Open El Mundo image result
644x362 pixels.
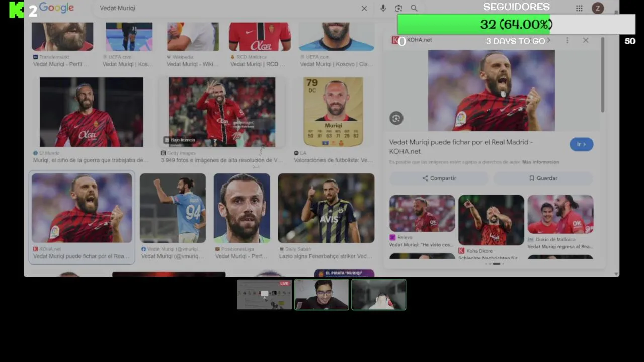pos(92,112)
